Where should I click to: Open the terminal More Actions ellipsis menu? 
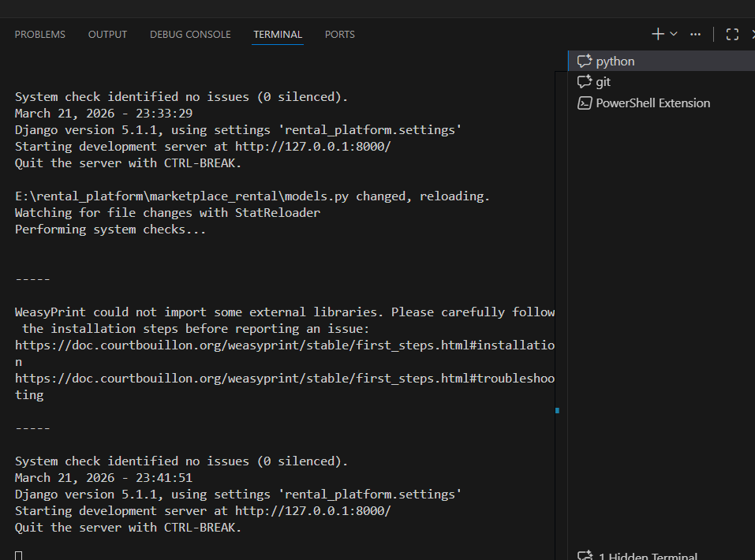click(695, 34)
